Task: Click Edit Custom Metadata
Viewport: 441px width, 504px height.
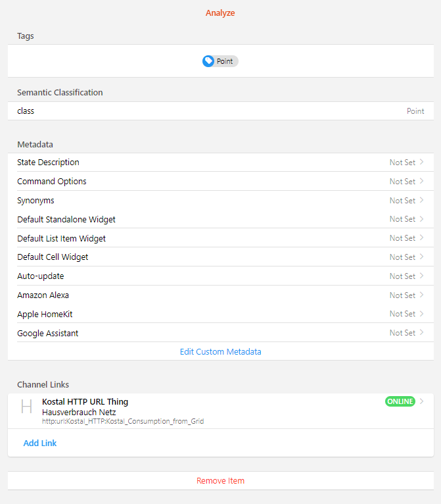Action: [220, 352]
